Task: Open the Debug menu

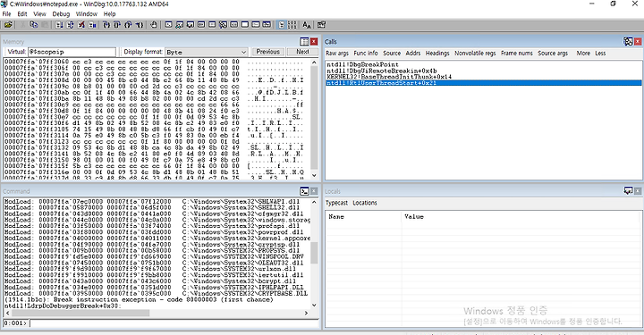Action: (61, 14)
